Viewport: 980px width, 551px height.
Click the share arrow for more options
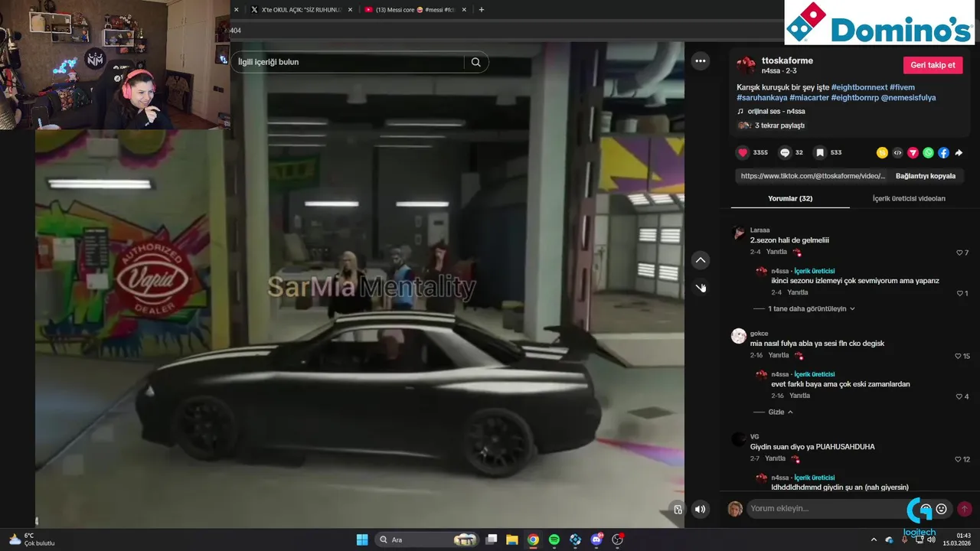pos(959,153)
